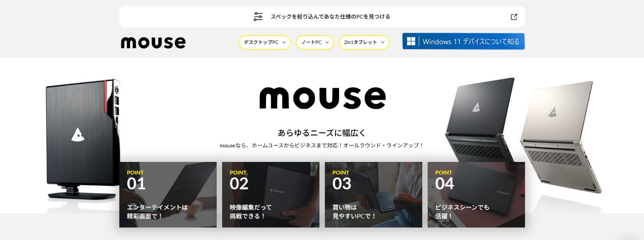The image size is (644, 240).
Task: Open the spec filter PC finder bar
Action: coord(322,16)
